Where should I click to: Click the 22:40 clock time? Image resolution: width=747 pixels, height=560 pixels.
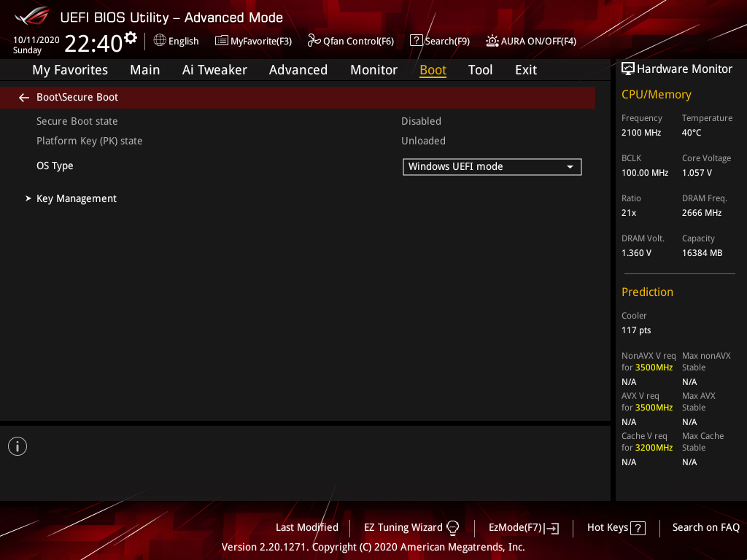point(93,44)
